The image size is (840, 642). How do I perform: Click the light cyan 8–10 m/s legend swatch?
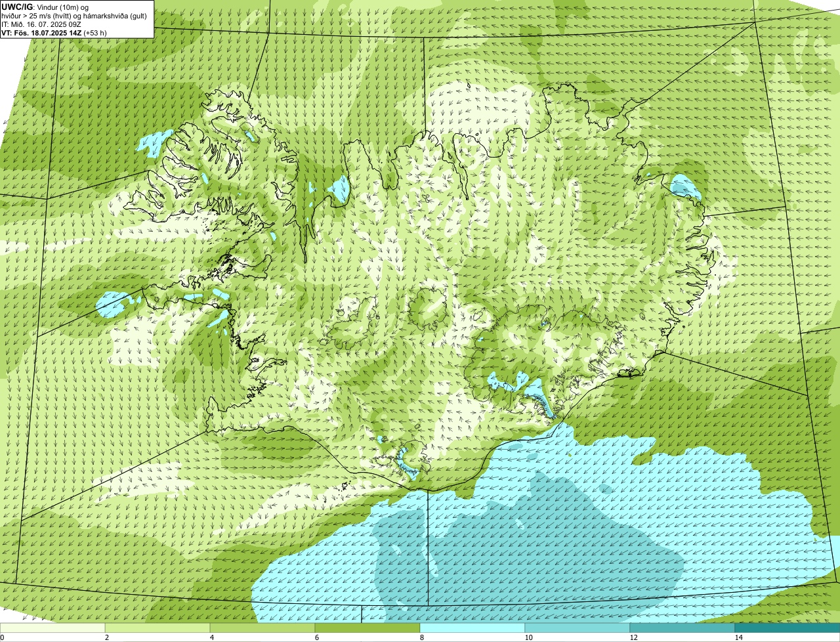[x=472, y=628]
